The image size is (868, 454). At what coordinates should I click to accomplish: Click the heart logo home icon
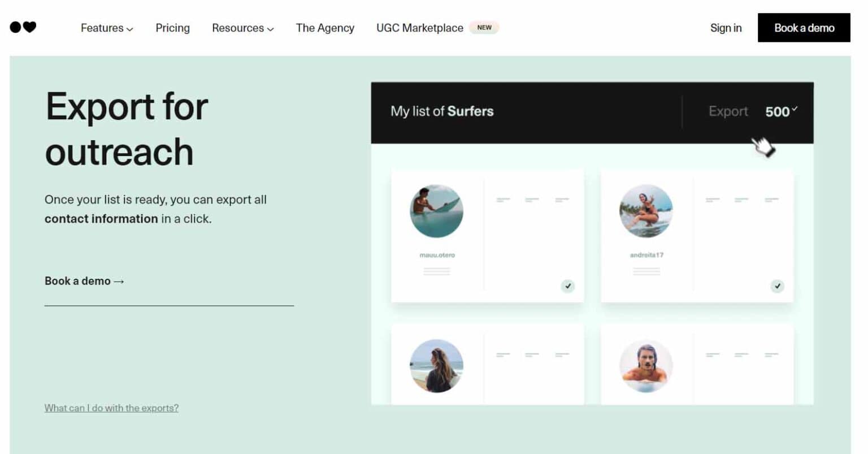tap(23, 27)
